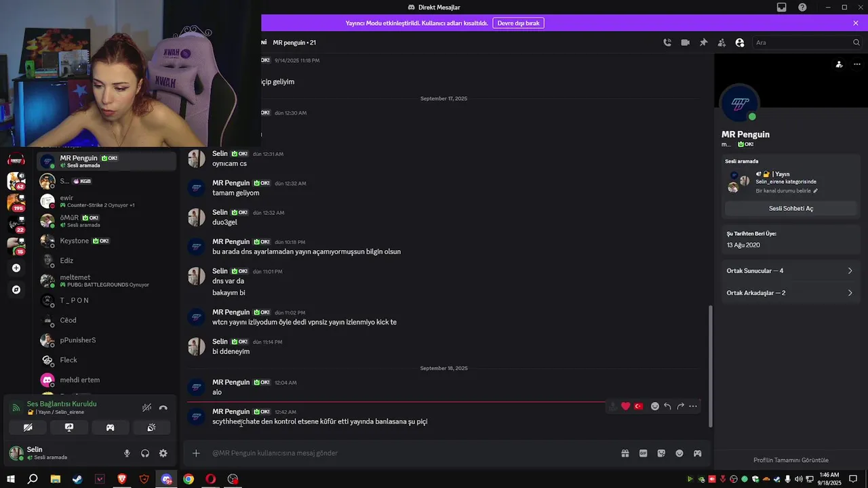Add friends to this DM group

tap(722, 43)
